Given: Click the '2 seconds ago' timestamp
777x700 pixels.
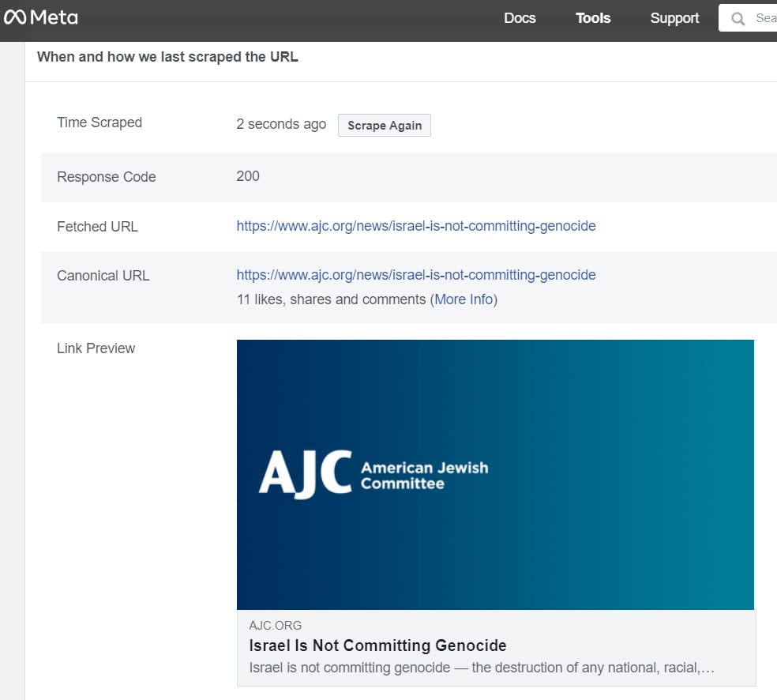Looking at the screenshot, I should tap(281, 124).
